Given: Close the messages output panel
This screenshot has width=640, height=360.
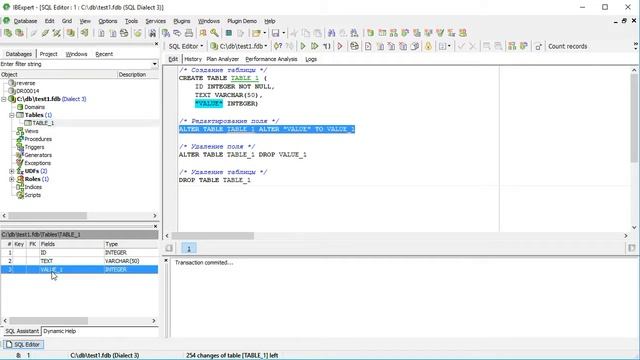Looking at the screenshot, I should point(166,260).
